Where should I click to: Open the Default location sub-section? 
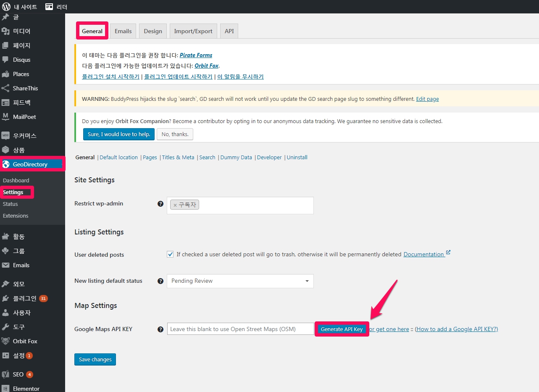click(x=119, y=157)
